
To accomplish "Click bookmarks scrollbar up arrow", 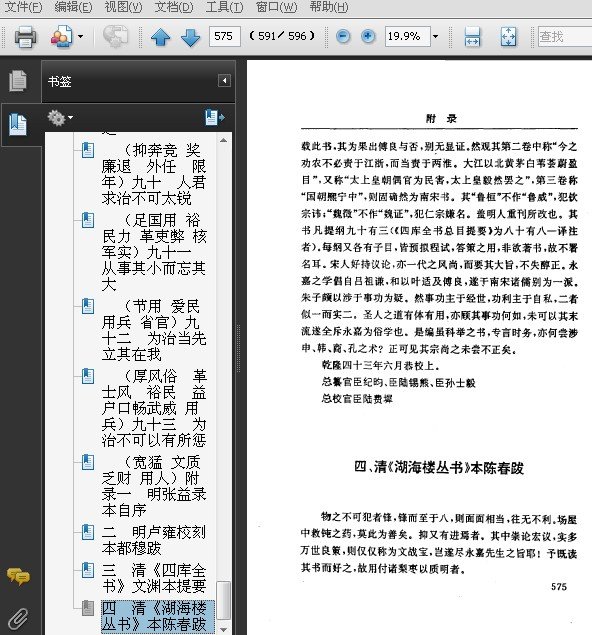I will click(x=224, y=141).
